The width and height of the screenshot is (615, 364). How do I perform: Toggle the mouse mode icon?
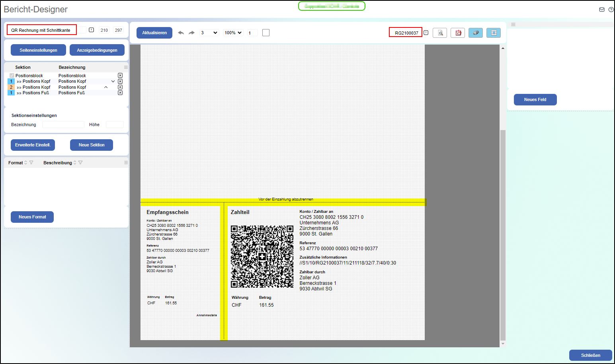(x=475, y=33)
